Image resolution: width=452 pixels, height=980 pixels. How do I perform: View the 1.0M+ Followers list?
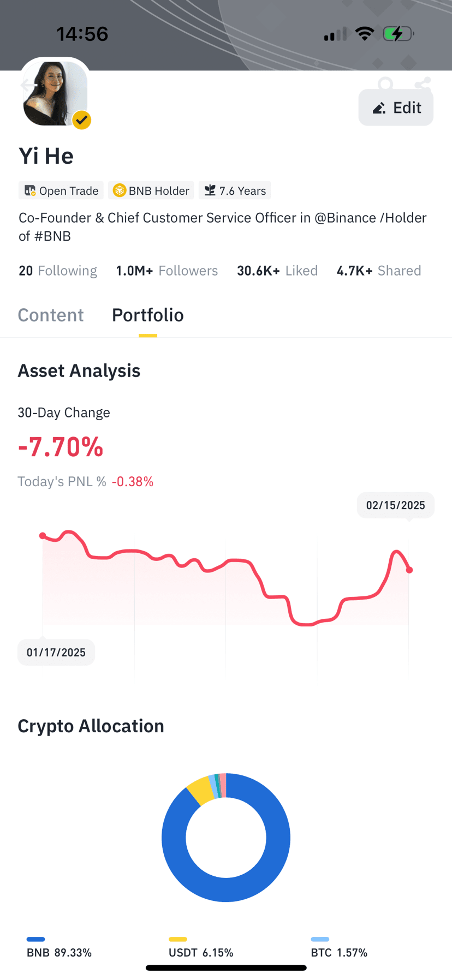point(167,271)
